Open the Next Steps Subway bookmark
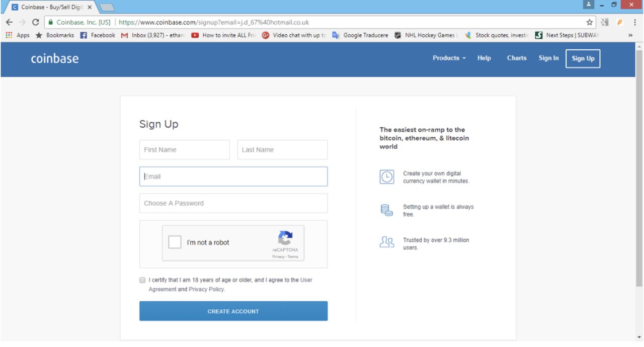 [568, 35]
